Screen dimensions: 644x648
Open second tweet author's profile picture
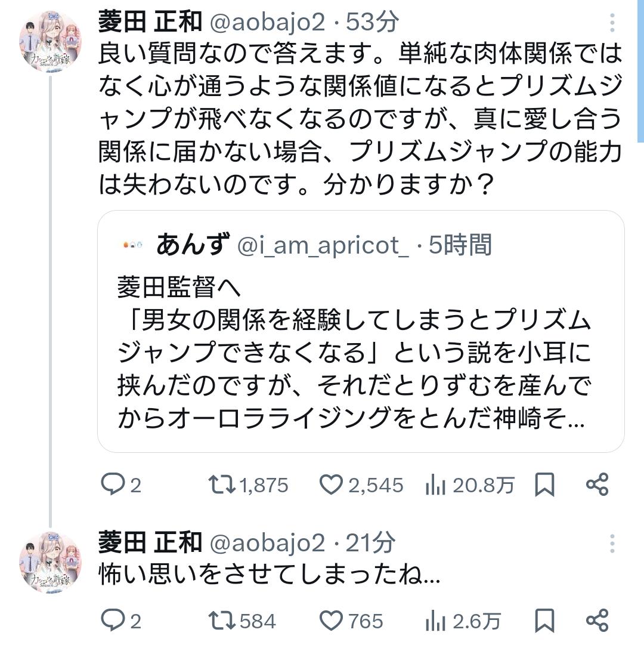coord(50,560)
